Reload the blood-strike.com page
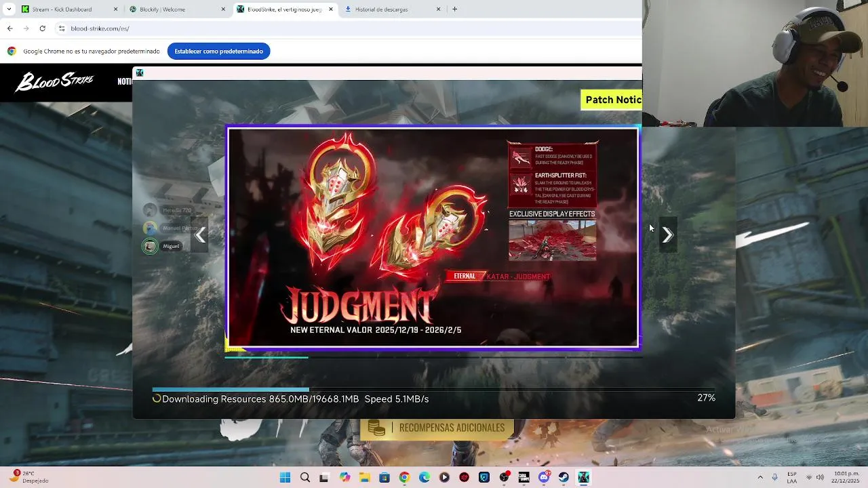Screen dimensions: 868x488 tap(42, 28)
